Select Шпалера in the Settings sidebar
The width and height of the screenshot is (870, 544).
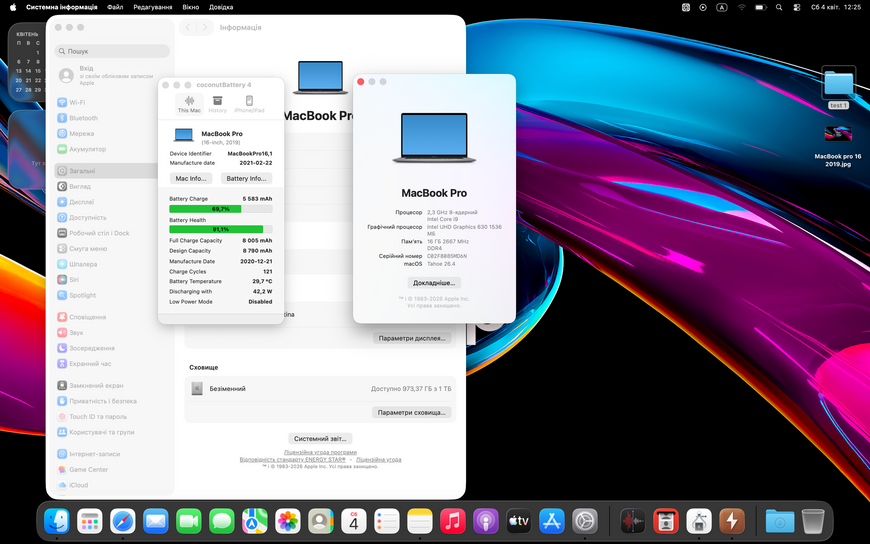click(x=107, y=264)
